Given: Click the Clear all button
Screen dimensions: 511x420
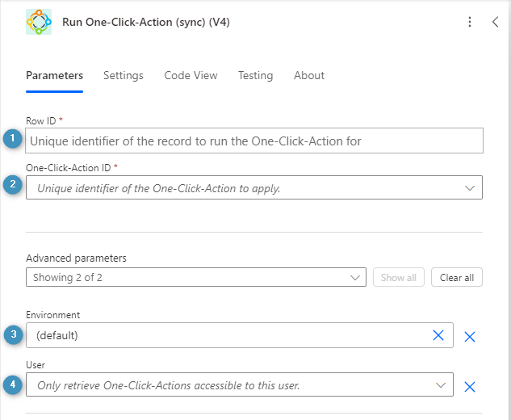Looking at the screenshot, I should point(457,277).
